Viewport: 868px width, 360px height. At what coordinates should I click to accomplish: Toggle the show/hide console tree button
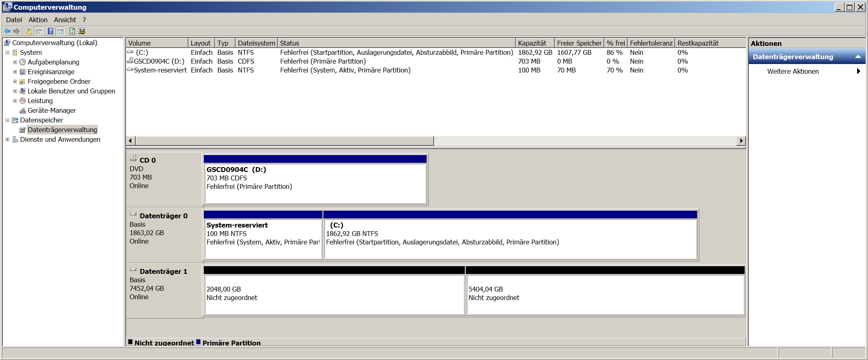[39, 31]
